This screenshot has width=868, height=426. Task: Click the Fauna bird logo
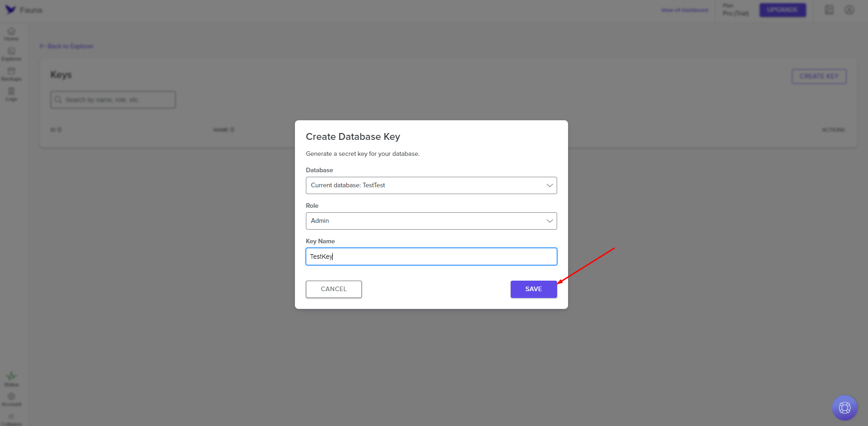(x=10, y=10)
